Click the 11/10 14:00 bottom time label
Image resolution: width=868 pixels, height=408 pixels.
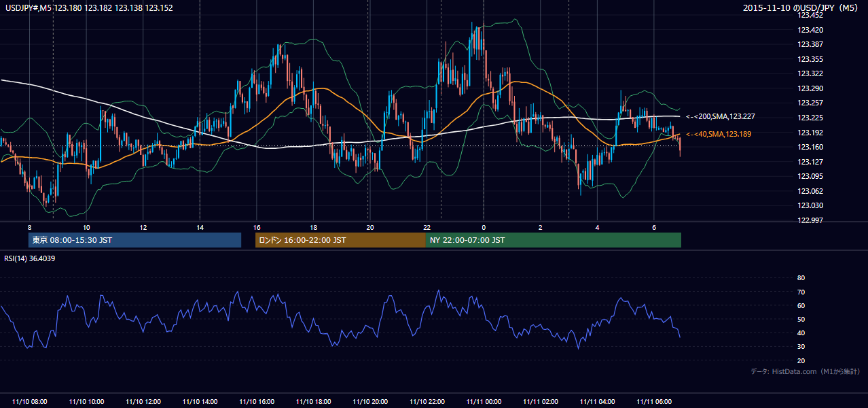click(200, 402)
